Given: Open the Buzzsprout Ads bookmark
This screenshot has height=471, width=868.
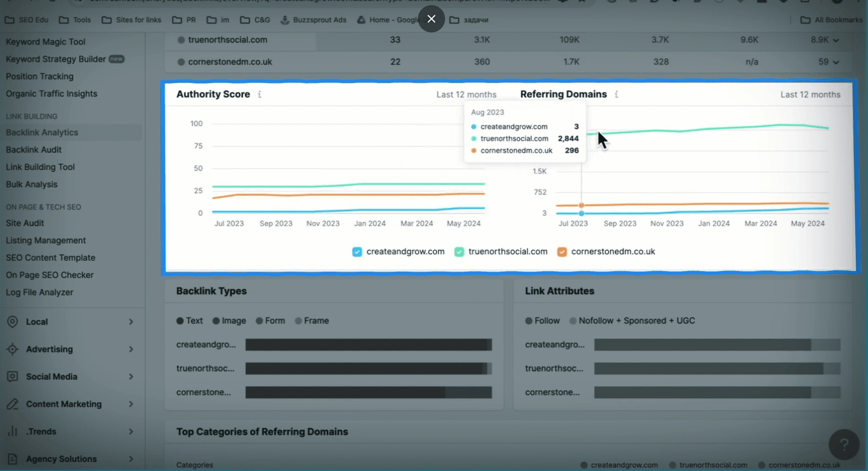Looking at the screenshot, I should pyautogui.click(x=313, y=20).
